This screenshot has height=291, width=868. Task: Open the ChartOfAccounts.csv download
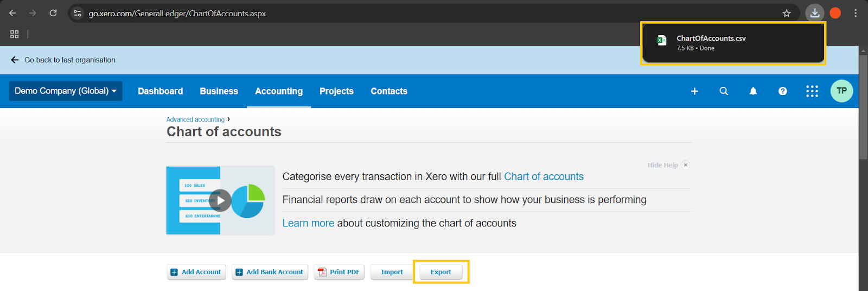(733, 43)
